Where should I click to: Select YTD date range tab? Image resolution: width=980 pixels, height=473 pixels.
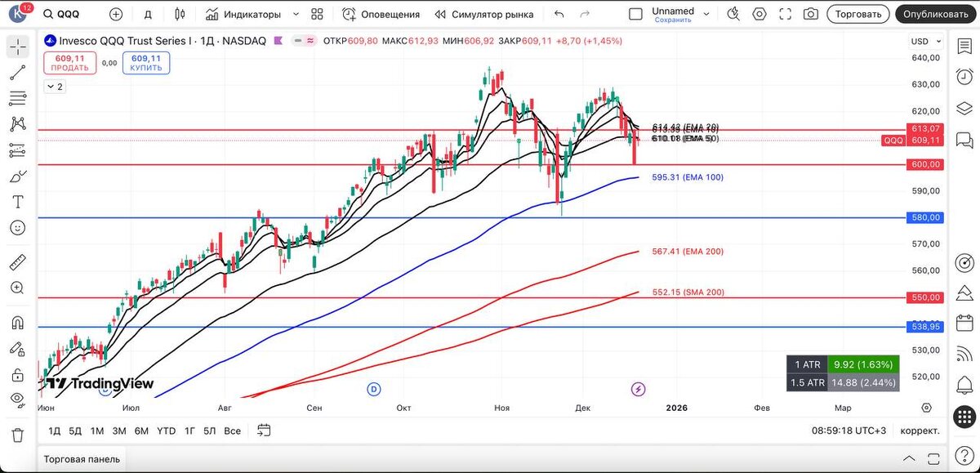click(166, 431)
